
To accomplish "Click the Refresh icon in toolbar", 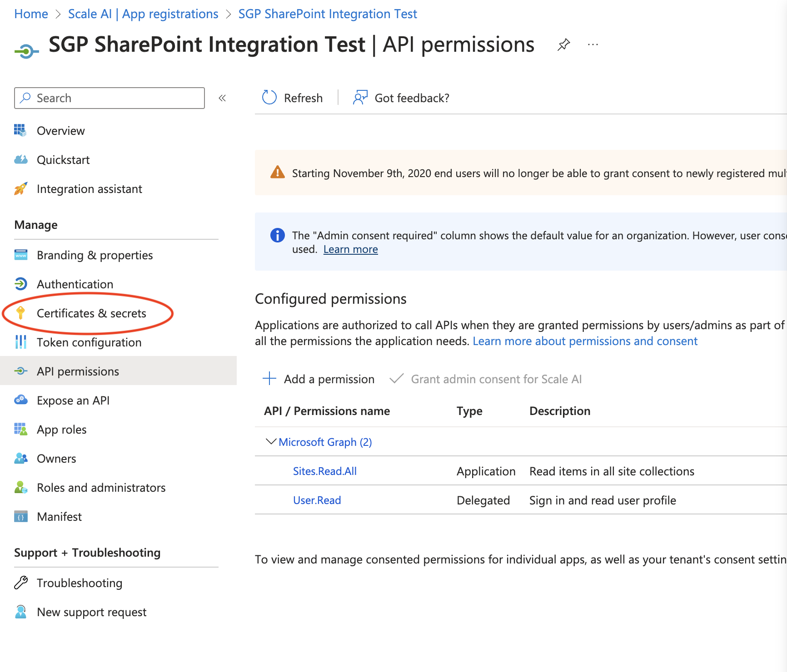I will pos(269,98).
